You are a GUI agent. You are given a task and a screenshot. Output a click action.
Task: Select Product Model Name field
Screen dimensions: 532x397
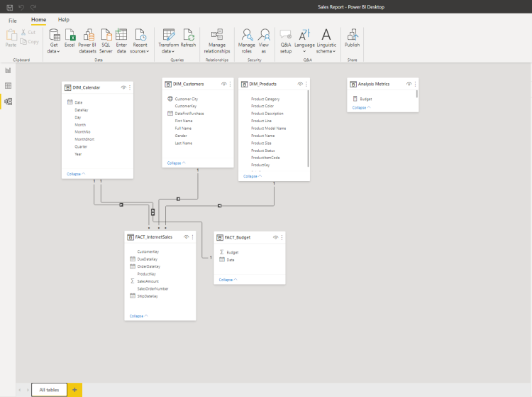268,129
